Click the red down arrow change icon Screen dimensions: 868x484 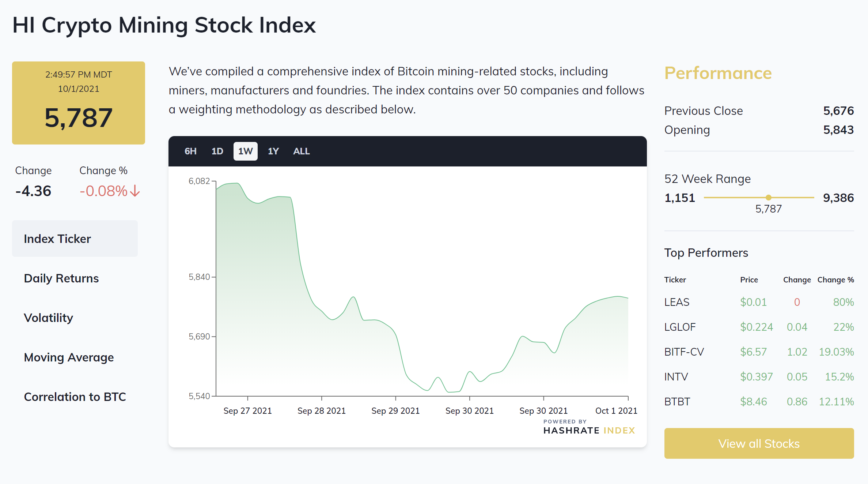pos(135,191)
